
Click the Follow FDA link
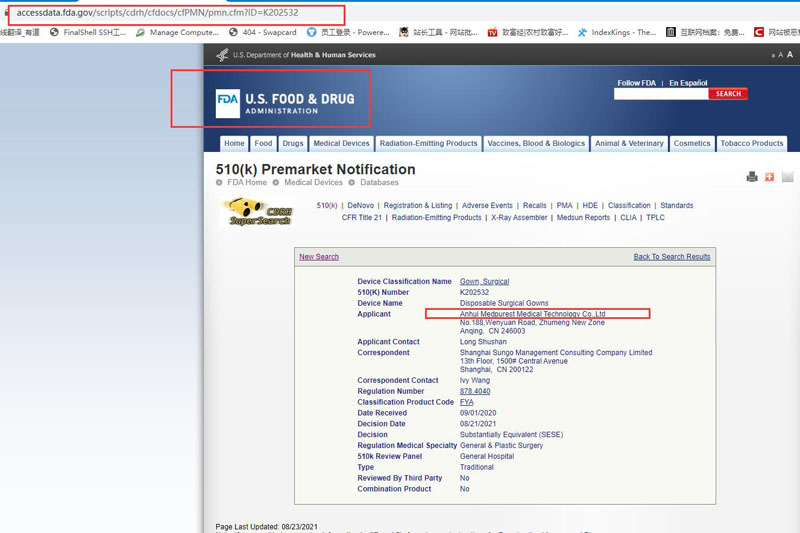636,83
